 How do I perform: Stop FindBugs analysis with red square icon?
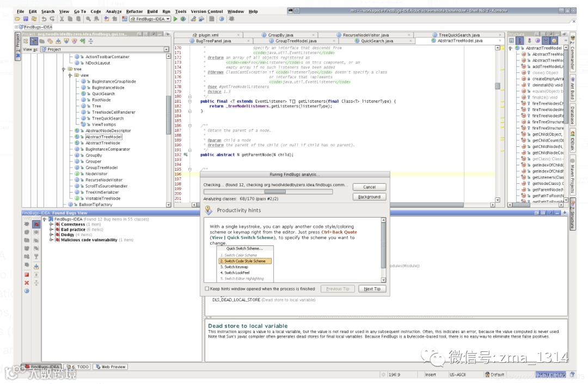27,275
